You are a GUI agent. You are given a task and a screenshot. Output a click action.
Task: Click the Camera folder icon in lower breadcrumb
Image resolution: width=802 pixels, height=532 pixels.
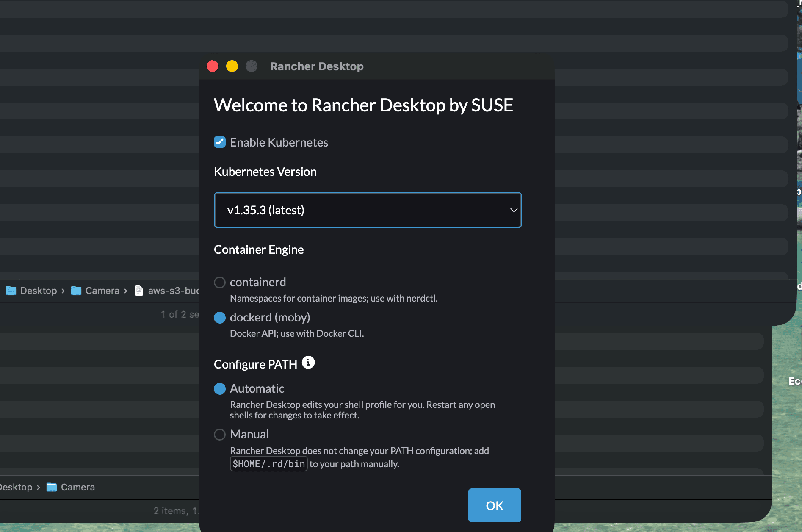pos(51,487)
